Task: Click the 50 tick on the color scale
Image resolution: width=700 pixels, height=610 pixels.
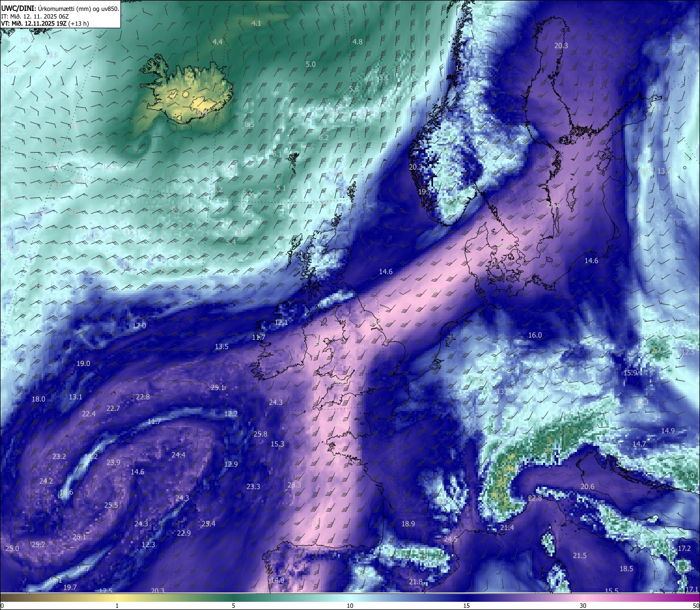Action: tap(696, 606)
